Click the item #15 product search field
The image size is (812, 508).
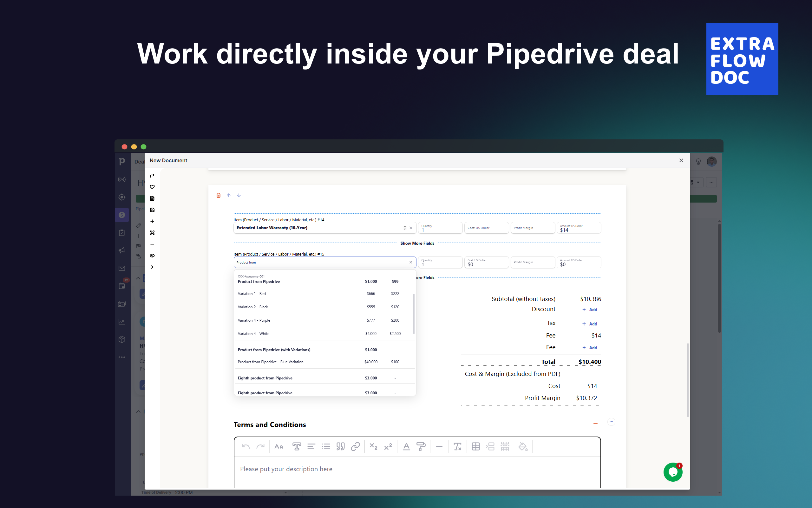pos(325,262)
